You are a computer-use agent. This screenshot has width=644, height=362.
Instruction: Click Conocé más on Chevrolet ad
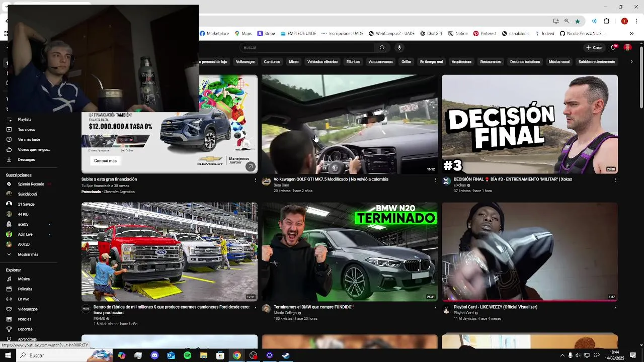(105, 161)
